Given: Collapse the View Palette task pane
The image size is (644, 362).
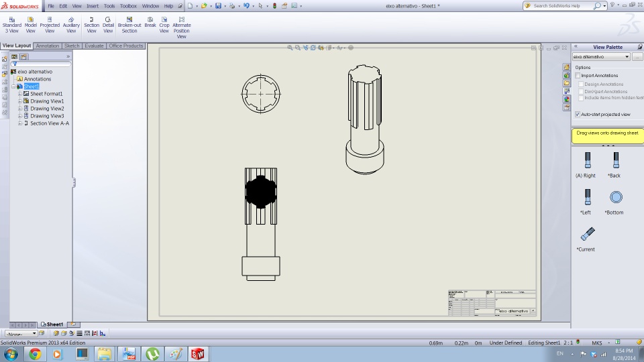Looking at the screenshot, I should click(576, 46).
